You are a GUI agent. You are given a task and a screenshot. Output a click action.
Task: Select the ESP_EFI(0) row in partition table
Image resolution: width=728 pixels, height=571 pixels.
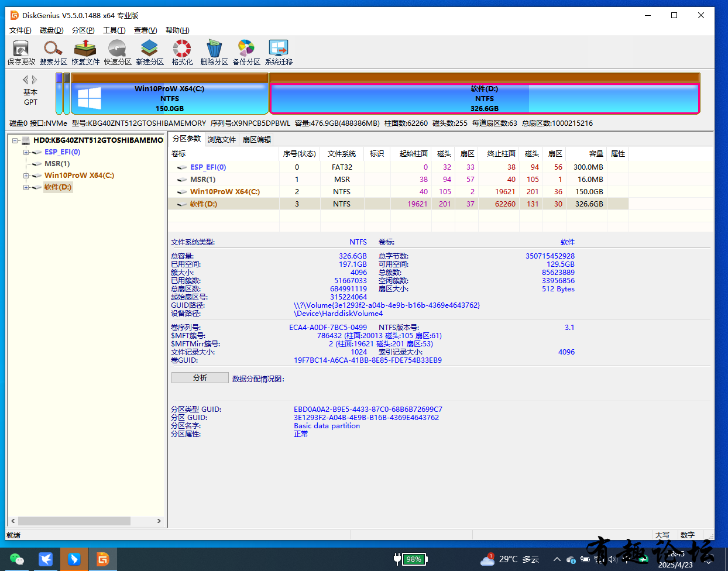pyautogui.click(x=398, y=167)
